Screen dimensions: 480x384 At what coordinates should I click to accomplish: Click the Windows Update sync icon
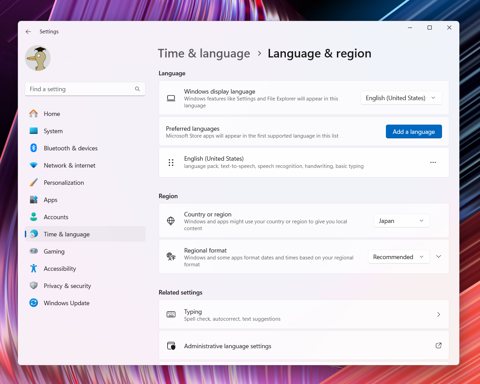click(x=33, y=303)
